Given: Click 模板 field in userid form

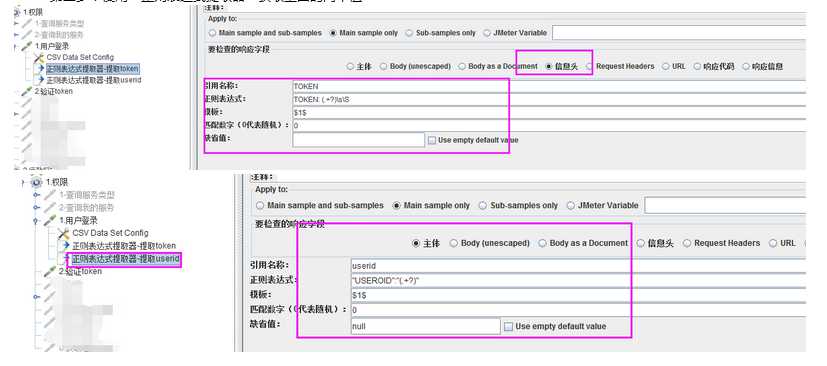Looking at the screenshot, I should 579,295.
